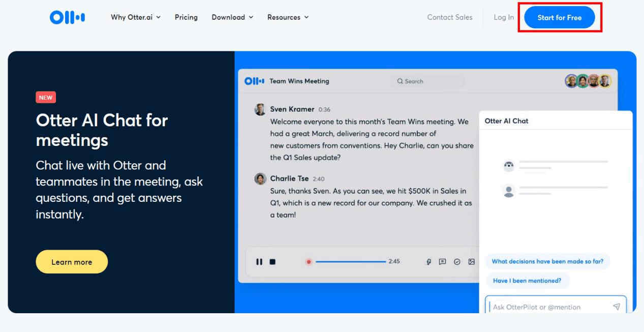
Task: Click the checkmark action item icon
Action: point(457,262)
